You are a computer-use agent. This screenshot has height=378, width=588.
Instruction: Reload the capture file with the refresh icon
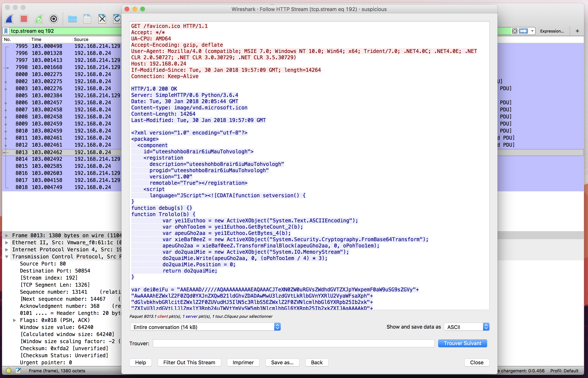pos(117,19)
